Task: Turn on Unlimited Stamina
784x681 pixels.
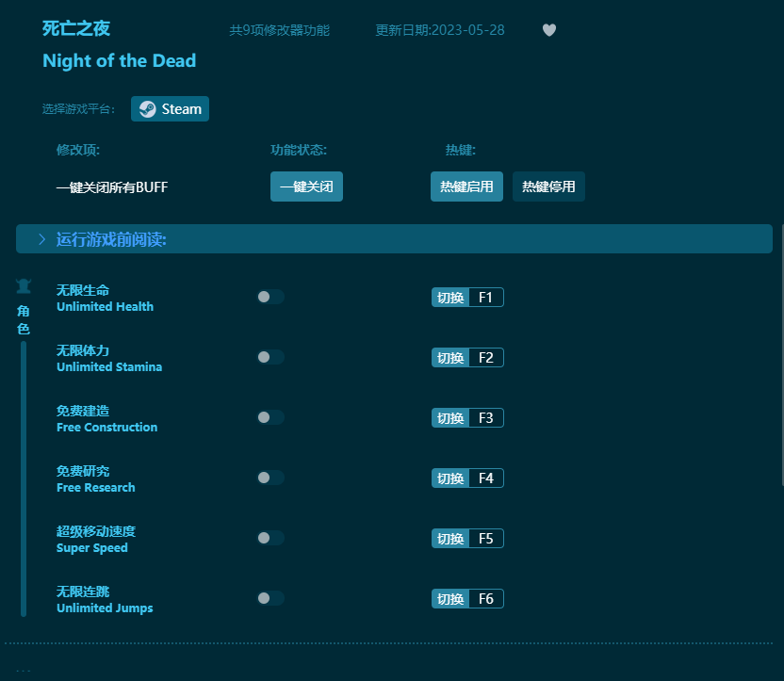Action: click(x=269, y=357)
